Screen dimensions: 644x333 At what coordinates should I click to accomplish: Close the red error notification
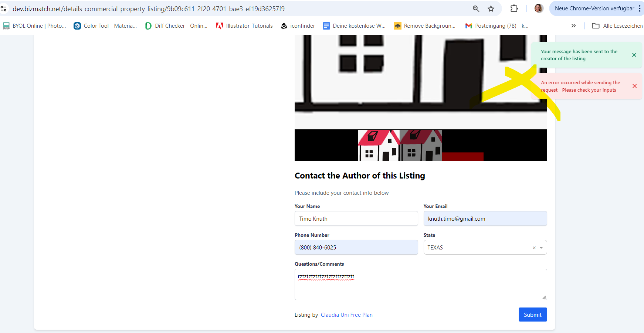click(x=634, y=86)
